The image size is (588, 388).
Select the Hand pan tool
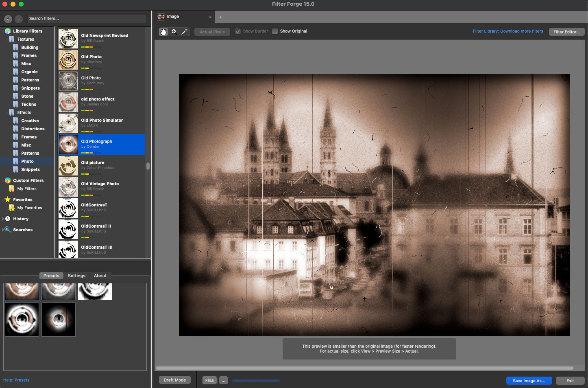point(163,32)
